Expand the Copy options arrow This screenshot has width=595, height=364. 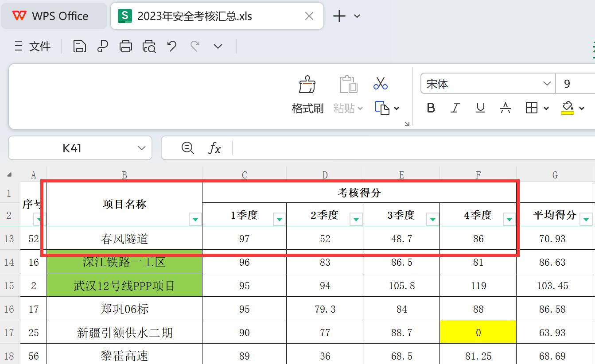pos(397,108)
